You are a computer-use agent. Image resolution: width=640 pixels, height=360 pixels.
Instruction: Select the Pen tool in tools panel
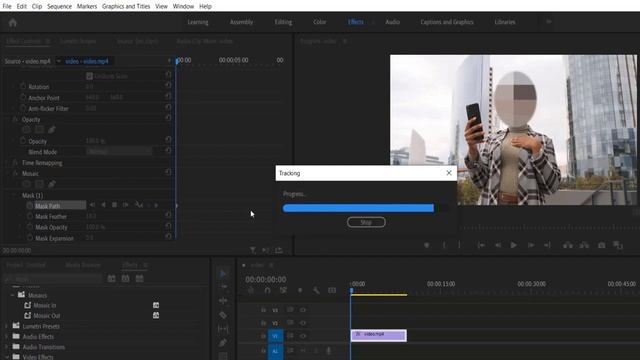(223, 343)
